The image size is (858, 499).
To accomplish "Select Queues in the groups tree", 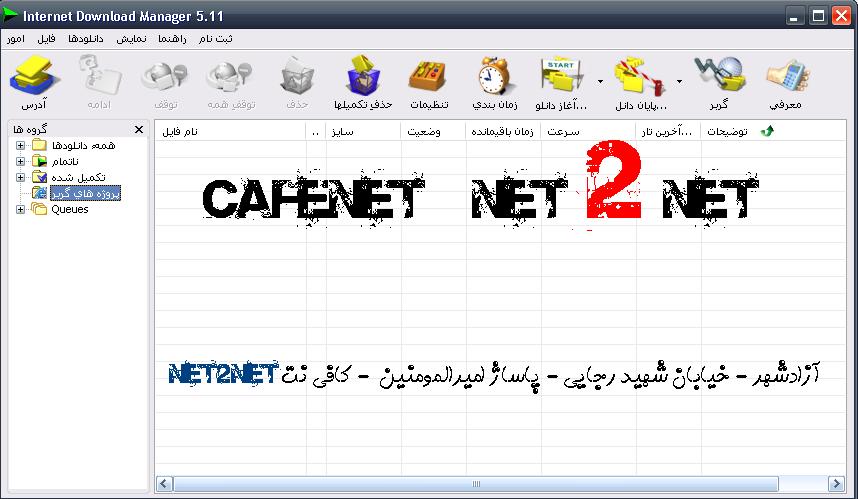I will coord(69,210).
